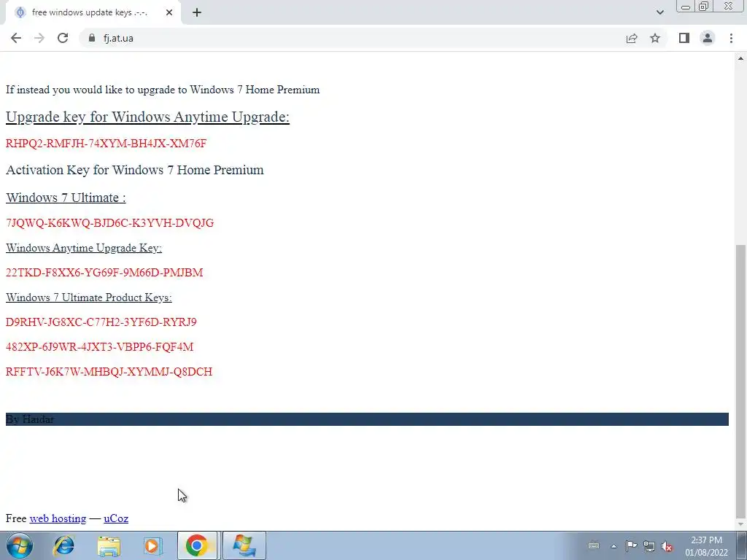Open the Chrome side panel
Screen dimensions: 747x560
pyautogui.click(x=684, y=38)
